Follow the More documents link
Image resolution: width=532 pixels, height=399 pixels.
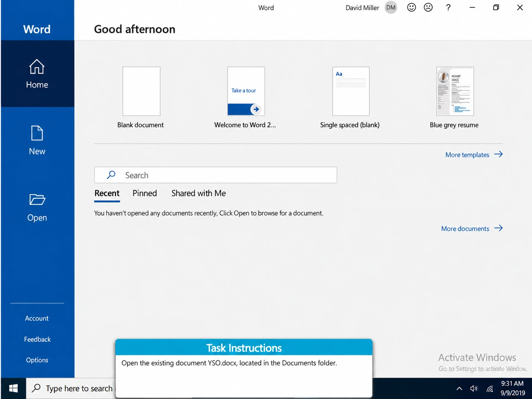[x=472, y=229]
